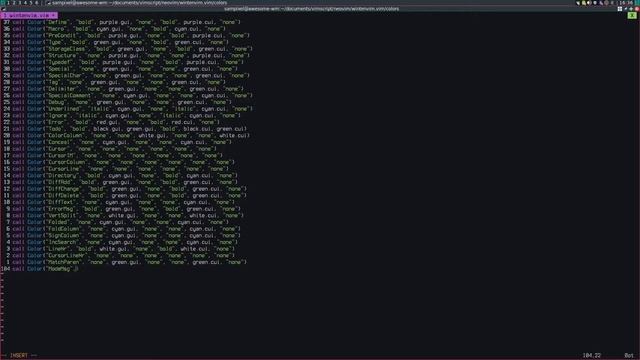Place cursor on the "Typedef" Color line

pos(128,62)
